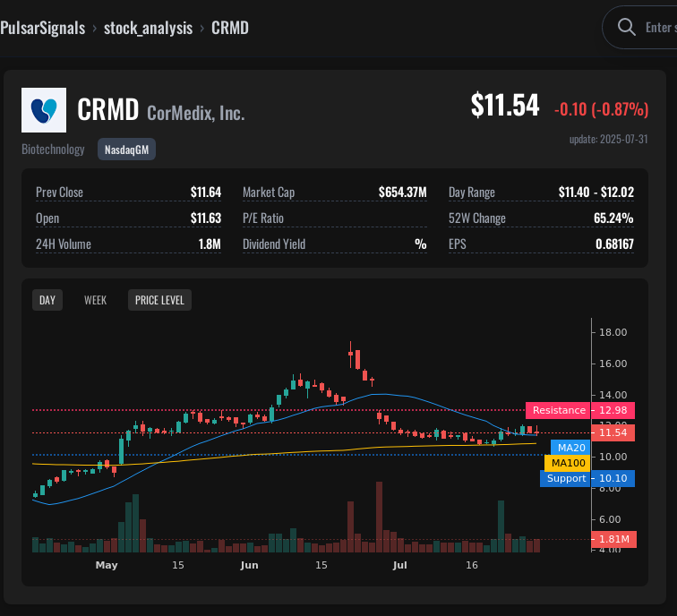Click the EPS value 0.68167
This screenshot has width=677, height=616.
614,244
